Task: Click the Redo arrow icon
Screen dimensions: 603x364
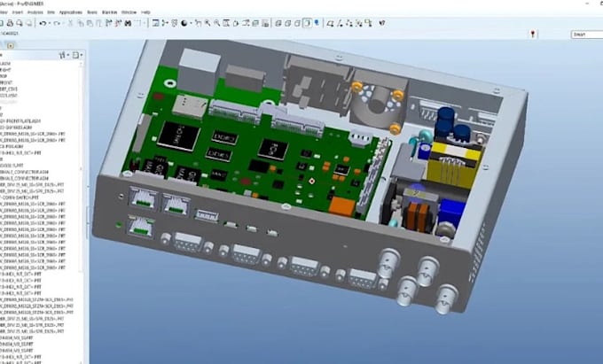Action: (x=57, y=23)
